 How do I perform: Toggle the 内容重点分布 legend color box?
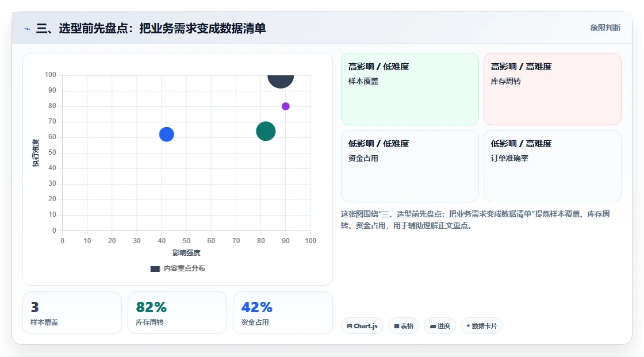pos(155,268)
